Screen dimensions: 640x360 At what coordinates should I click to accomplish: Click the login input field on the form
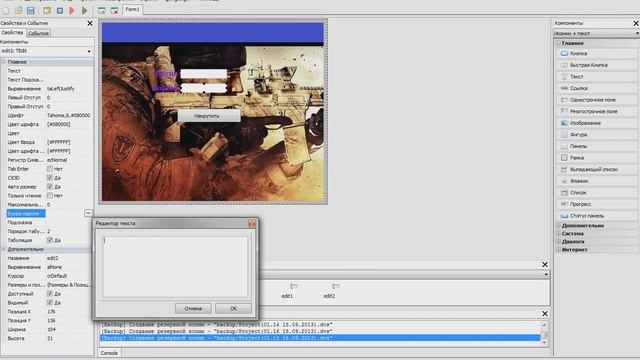click(204, 73)
